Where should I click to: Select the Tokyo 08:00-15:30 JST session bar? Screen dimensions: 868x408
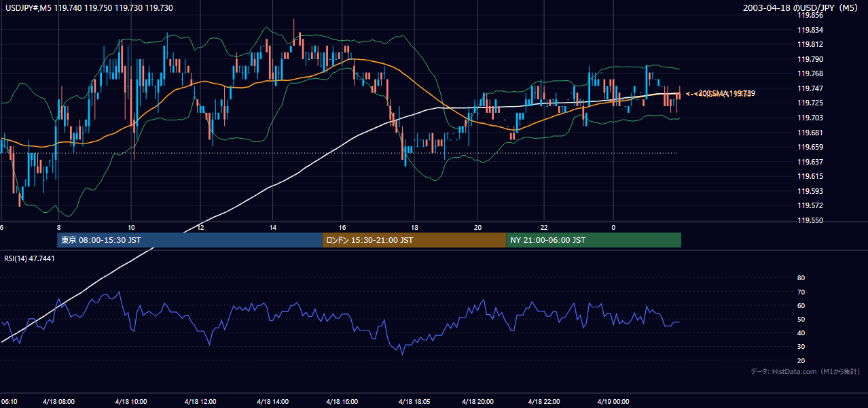[x=189, y=240]
